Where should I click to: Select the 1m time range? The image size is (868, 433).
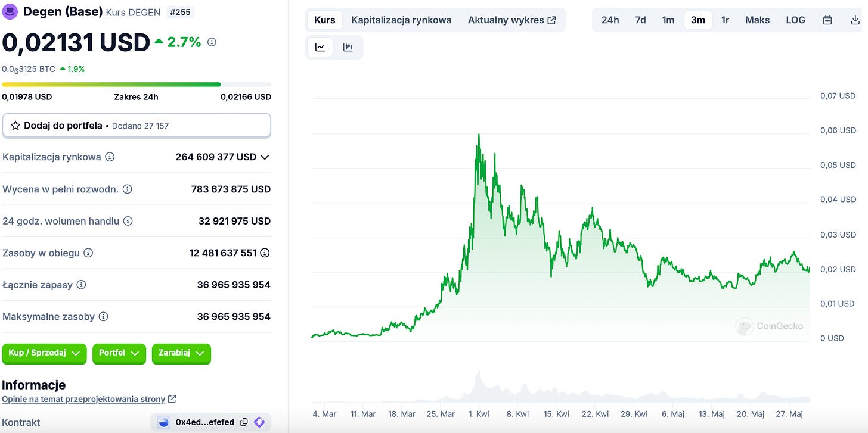[668, 20]
